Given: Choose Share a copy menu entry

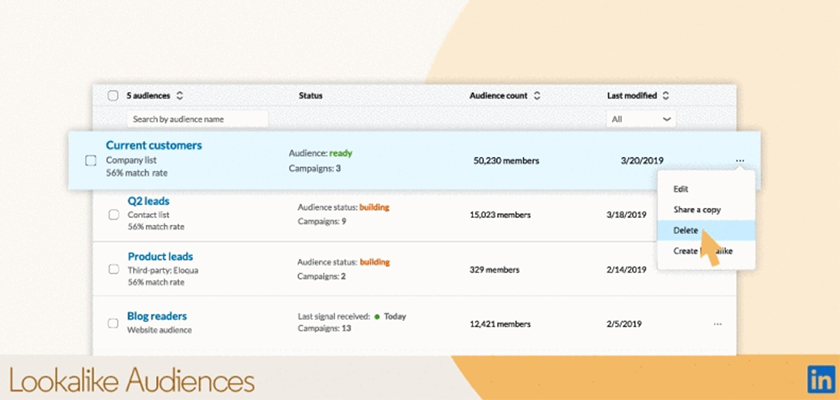Looking at the screenshot, I should [706, 210].
